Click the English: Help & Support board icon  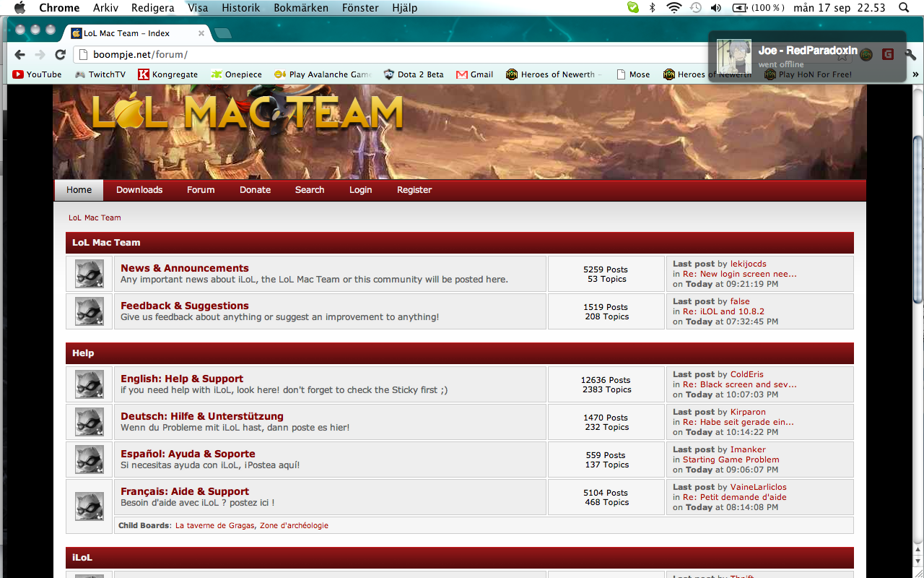tap(90, 384)
